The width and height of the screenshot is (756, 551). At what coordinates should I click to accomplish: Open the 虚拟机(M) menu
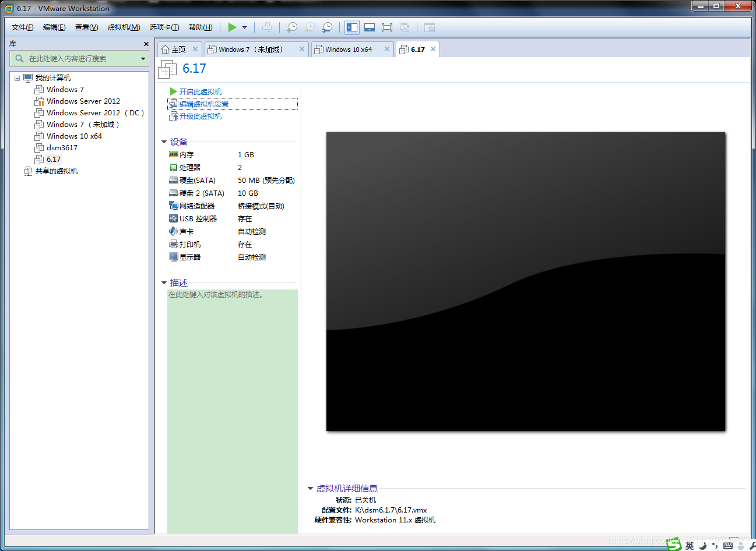[124, 27]
